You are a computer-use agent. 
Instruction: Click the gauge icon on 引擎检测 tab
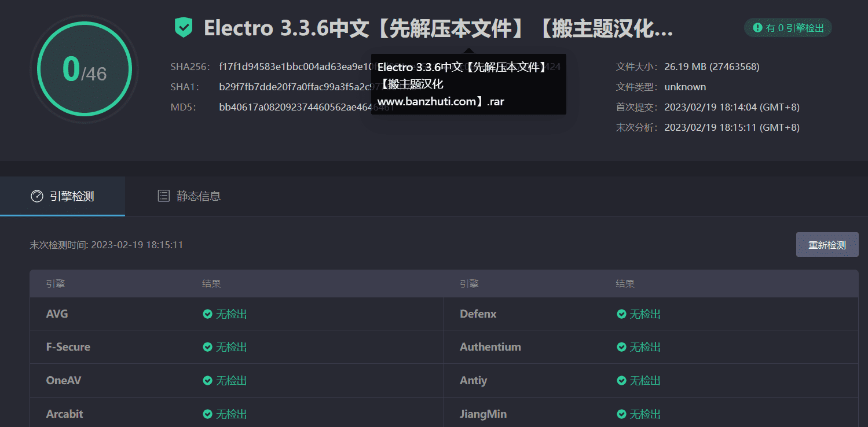click(x=37, y=196)
